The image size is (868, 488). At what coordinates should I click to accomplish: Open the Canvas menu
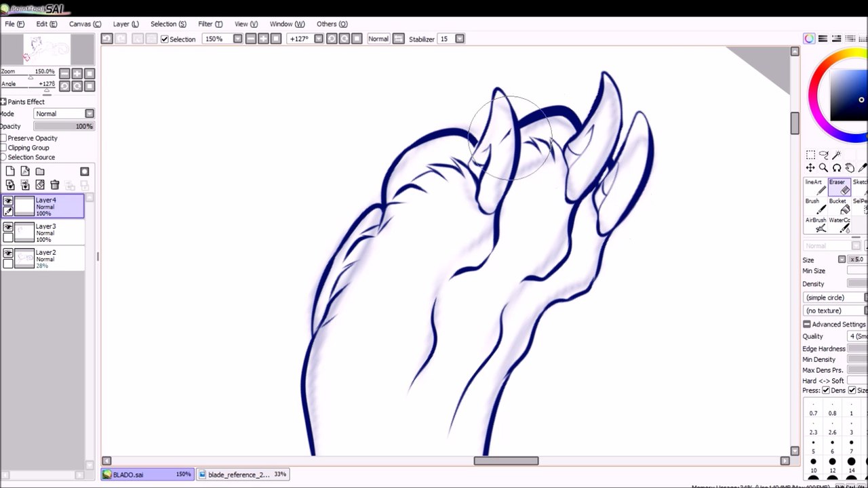coord(85,24)
